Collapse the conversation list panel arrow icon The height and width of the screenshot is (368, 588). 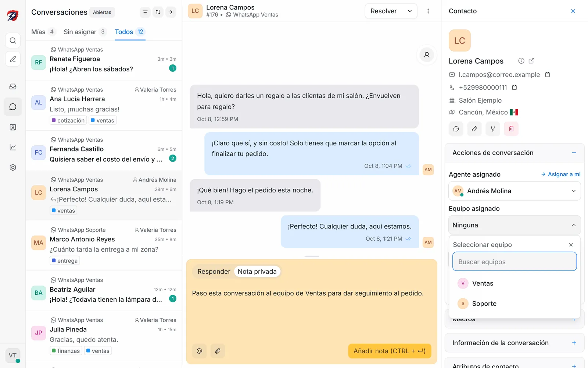pos(171,12)
